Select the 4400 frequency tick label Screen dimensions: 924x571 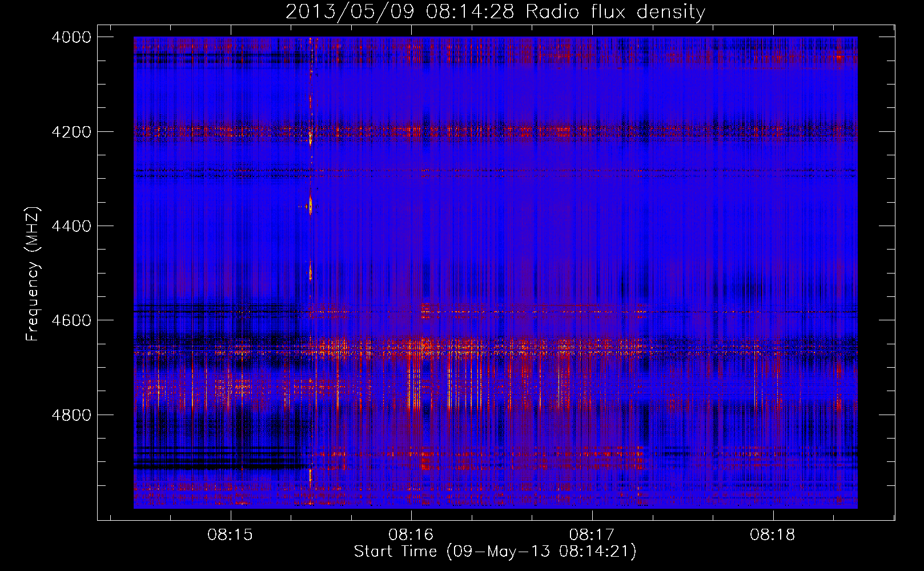coord(71,226)
